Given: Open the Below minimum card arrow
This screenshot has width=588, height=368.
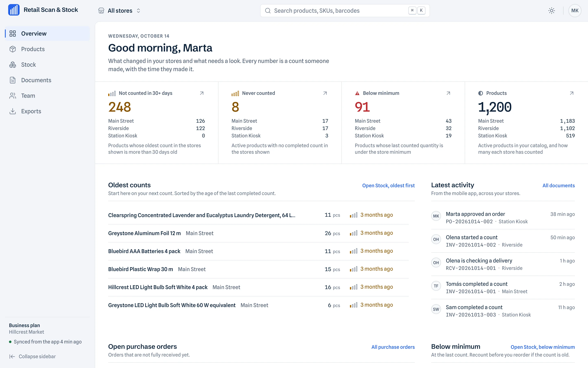Looking at the screenshot, I should pos(448,93).
